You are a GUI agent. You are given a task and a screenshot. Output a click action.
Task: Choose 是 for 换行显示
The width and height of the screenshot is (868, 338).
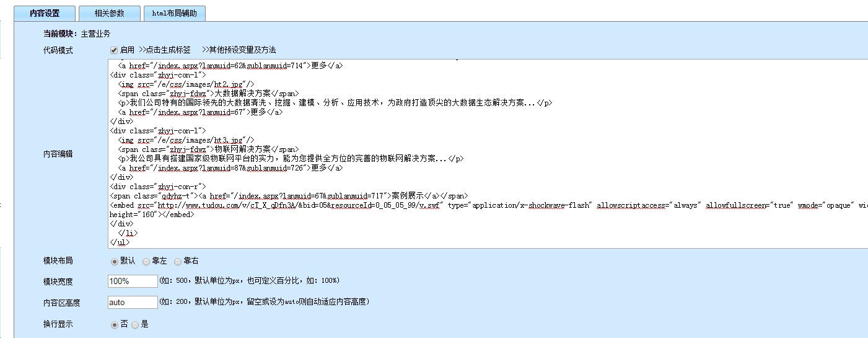pos(135,324)
